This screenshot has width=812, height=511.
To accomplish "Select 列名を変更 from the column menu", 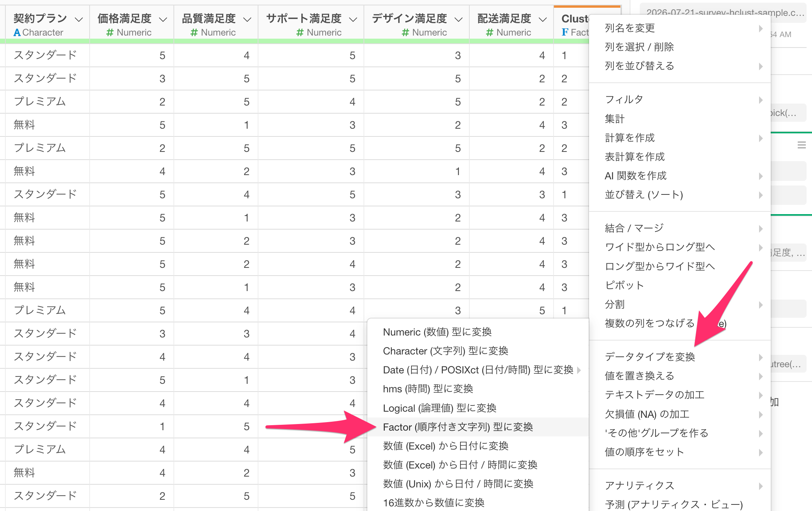I will pos(680,28).
